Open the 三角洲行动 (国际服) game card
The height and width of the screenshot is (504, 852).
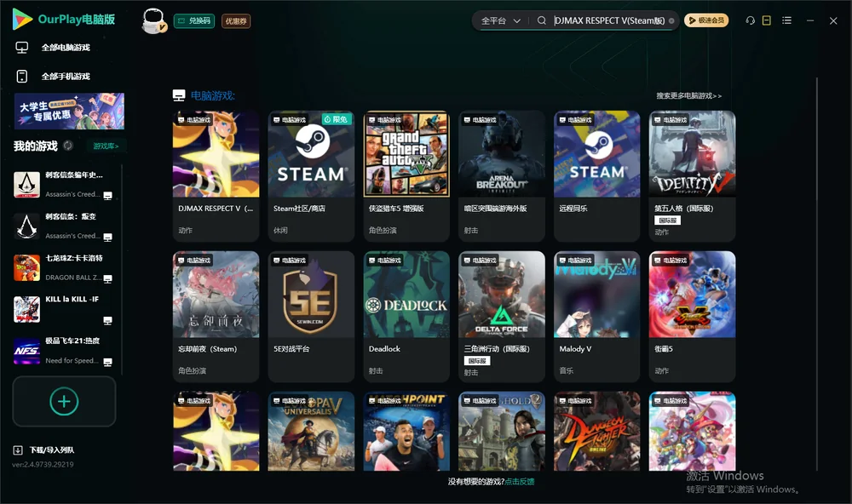click(502, 317)
